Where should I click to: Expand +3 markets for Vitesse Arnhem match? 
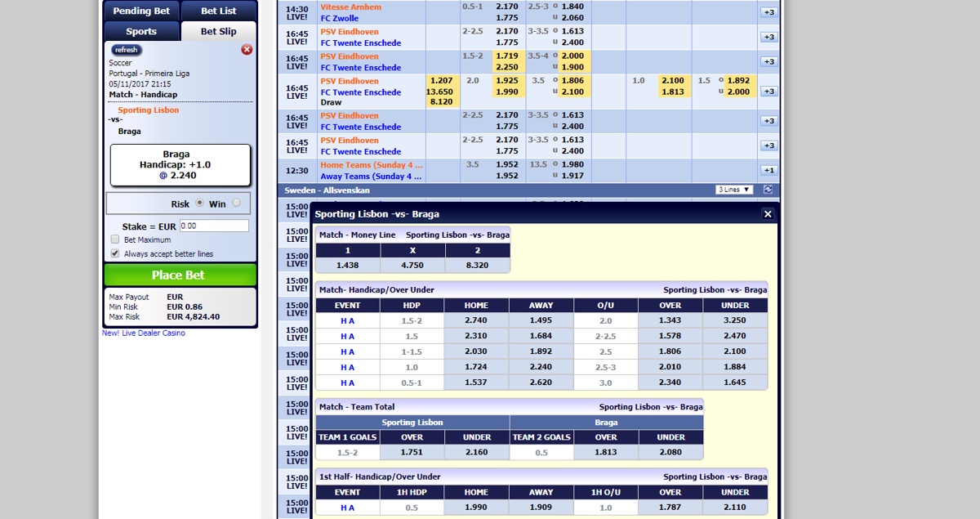[x=768, y=12]
